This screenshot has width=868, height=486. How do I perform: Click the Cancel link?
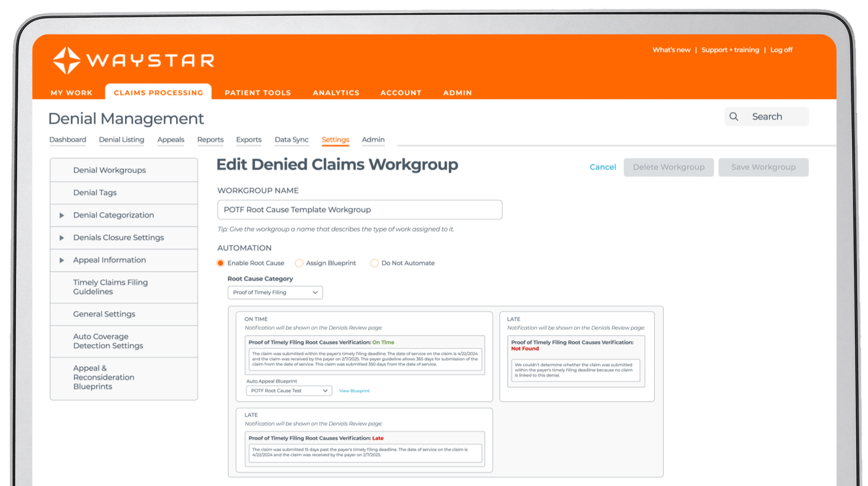(x=603, y=167)
